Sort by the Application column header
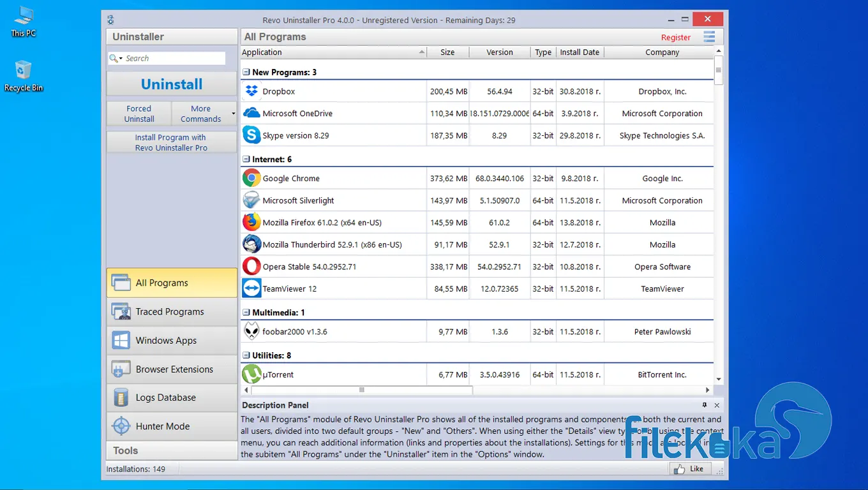 tap(333, 52)
